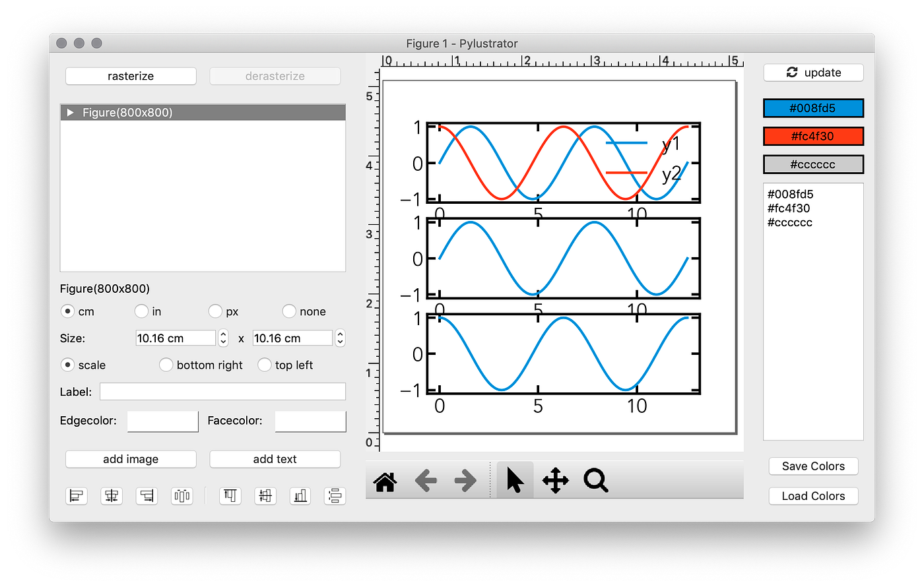Click the add text button

click(275, 459)
